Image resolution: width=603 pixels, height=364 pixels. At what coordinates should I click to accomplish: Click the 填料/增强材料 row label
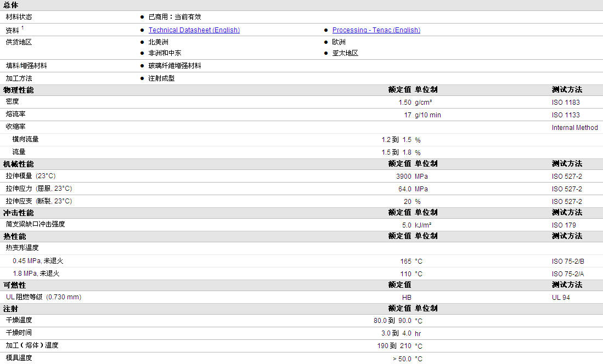tap(26, 66)
